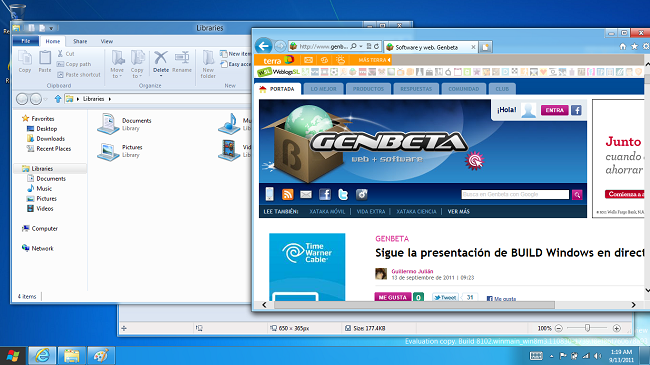Click the Explorer back navigation button
650x365 pixels.
point(22,99)
